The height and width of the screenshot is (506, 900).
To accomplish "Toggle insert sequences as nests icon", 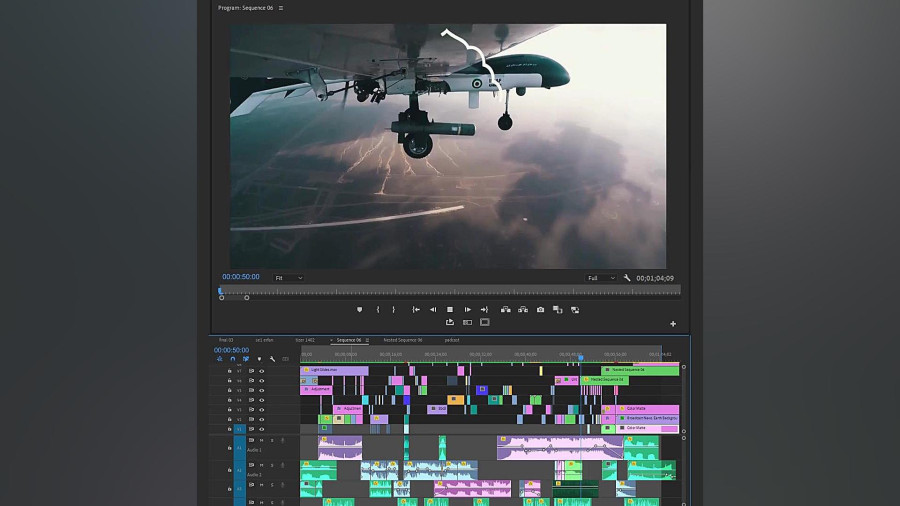I will click(x=219, y=359).
